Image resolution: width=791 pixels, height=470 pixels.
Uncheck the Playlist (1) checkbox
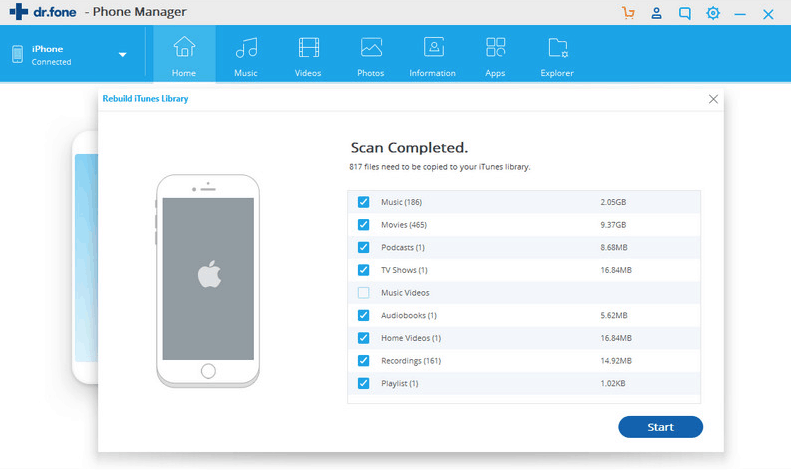363,383
